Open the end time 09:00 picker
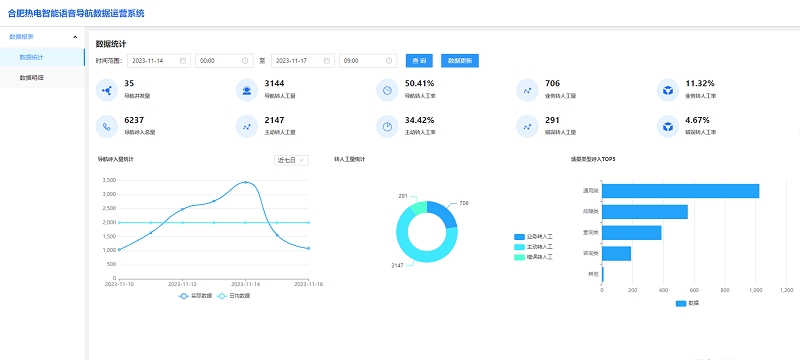Viewport: 800px width, 360px height. click(368, 61)
